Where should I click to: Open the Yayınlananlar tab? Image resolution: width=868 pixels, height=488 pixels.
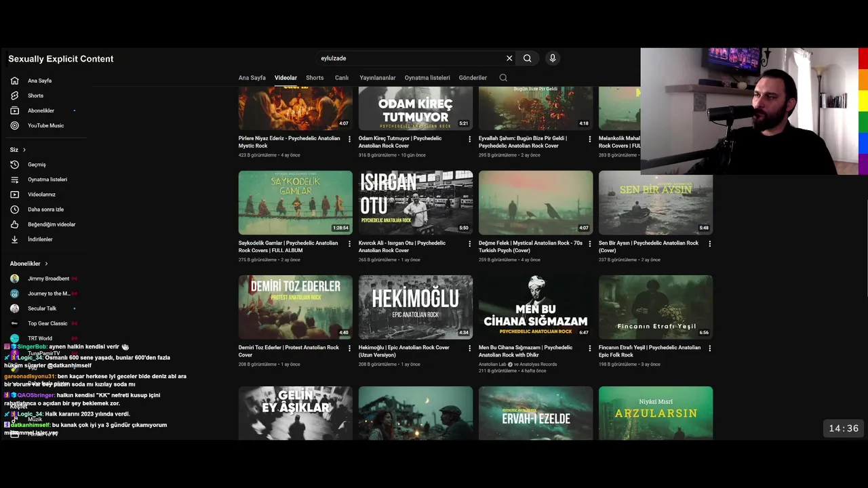(x=377, y=78)
